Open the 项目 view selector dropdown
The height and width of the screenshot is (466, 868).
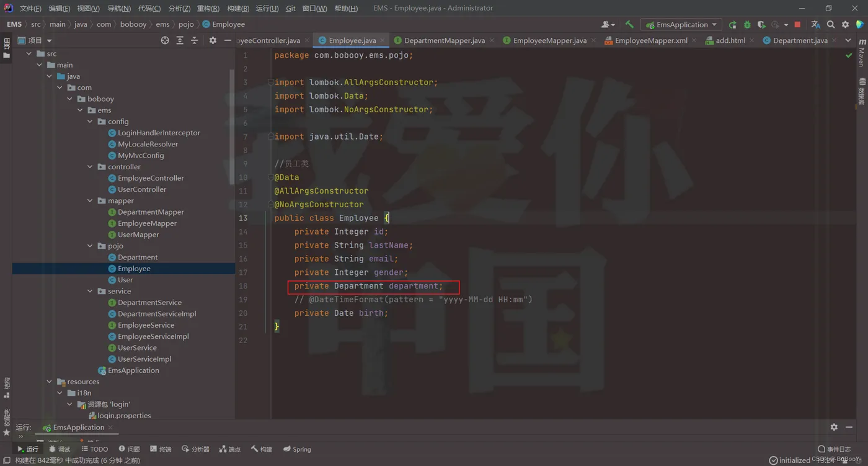(35, 40)
